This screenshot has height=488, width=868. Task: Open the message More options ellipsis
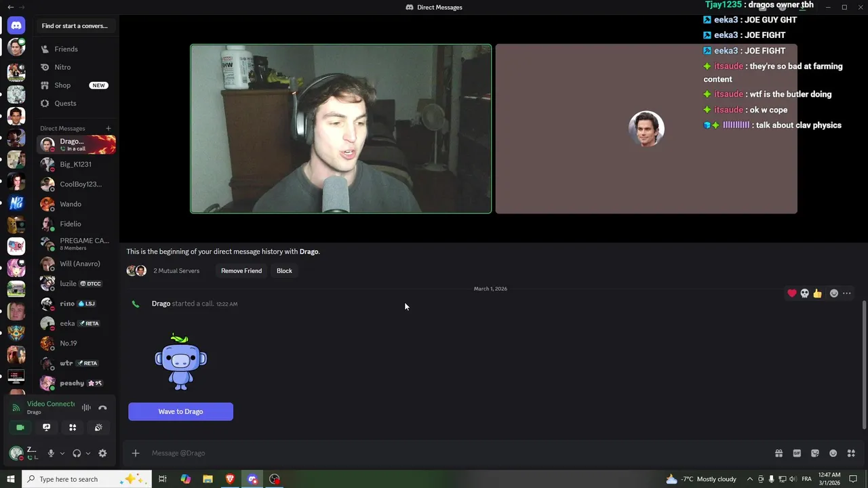[x=847, y=293]
